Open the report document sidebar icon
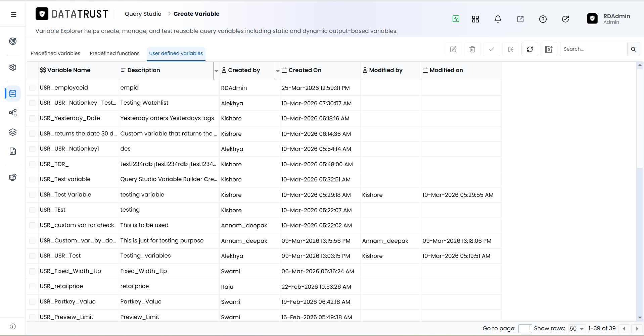The image size is (644, 336). pyautogui.click(x=13, y=151)
